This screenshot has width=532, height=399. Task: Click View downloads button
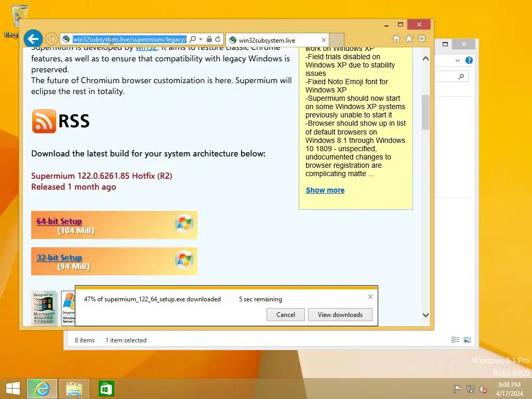[340, 314]
